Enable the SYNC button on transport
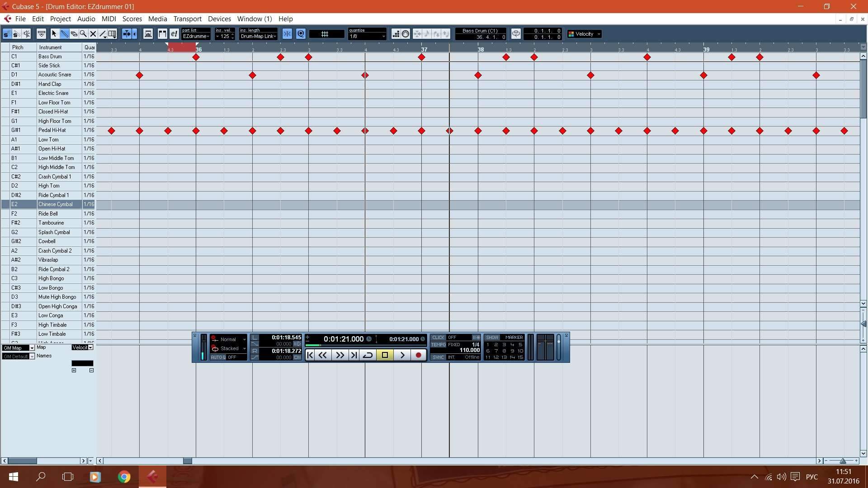The height and width of the screenshot is (488, 868). pos(438,357)
